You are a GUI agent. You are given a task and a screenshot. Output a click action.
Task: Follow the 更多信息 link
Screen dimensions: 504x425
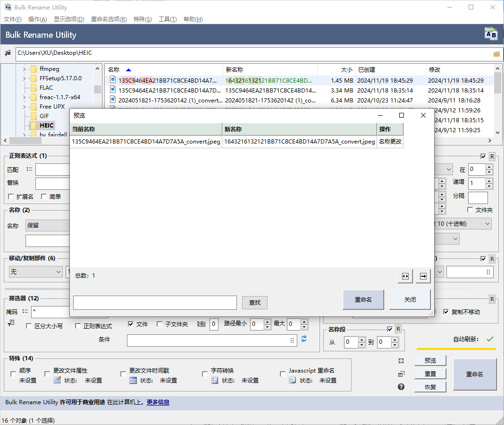click(158, 402)
